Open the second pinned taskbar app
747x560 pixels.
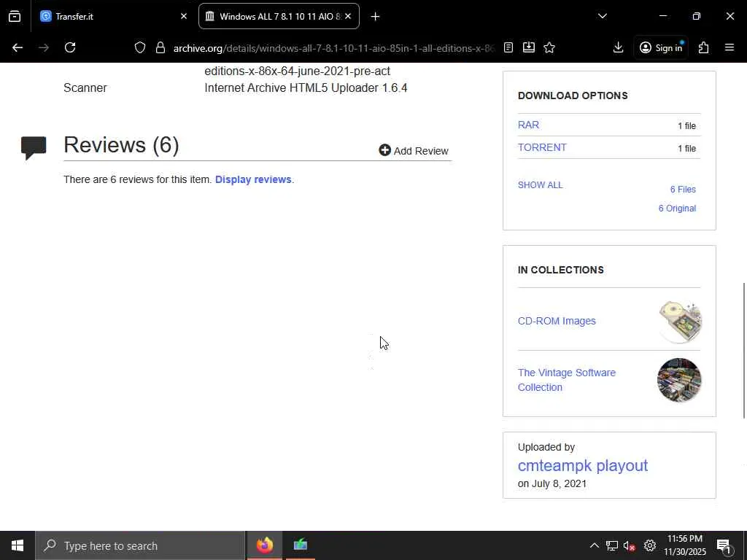300,545
